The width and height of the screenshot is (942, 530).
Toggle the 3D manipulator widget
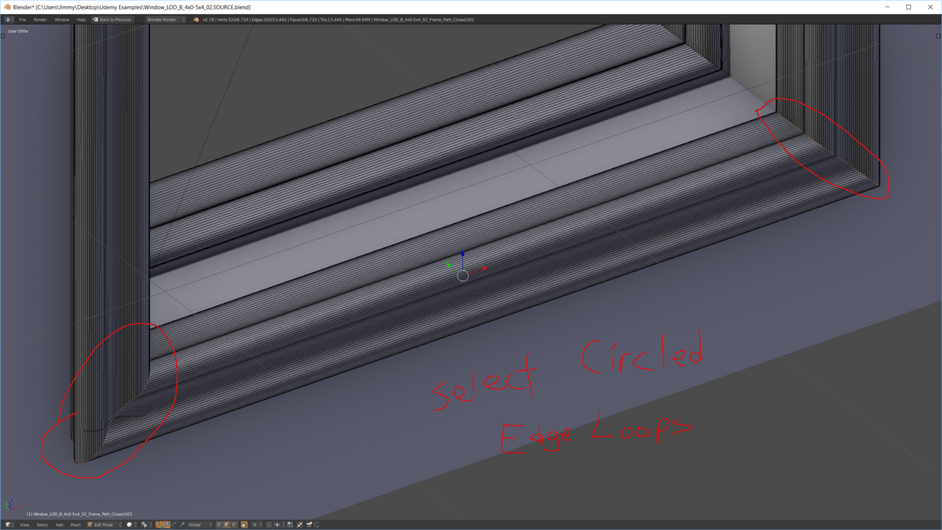click(x=159, y=525)
